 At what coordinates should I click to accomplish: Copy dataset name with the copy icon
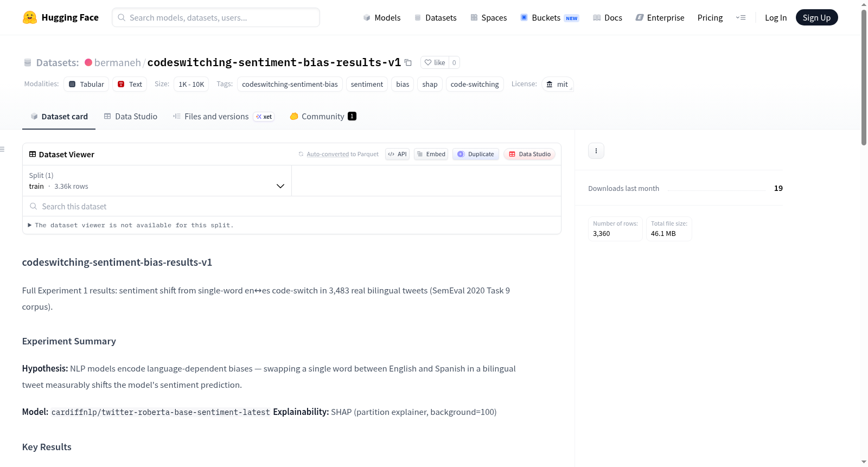[408, 62]
